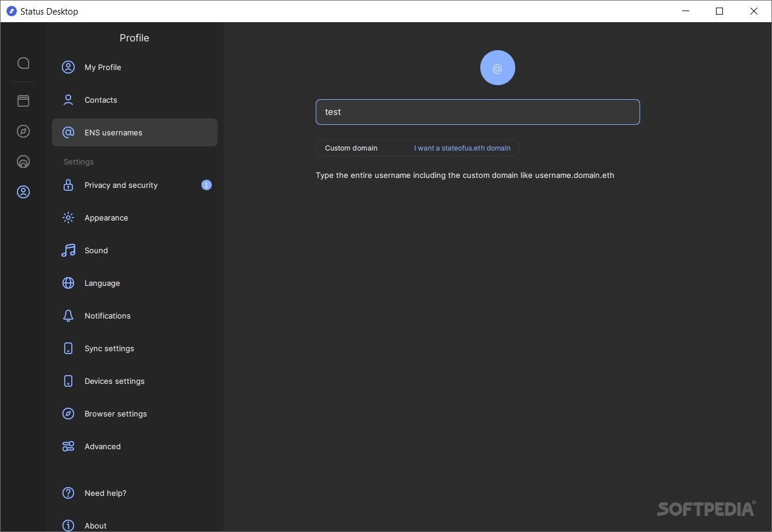
Task: Click the My Profile person icon
Action: tap(68, 67)
